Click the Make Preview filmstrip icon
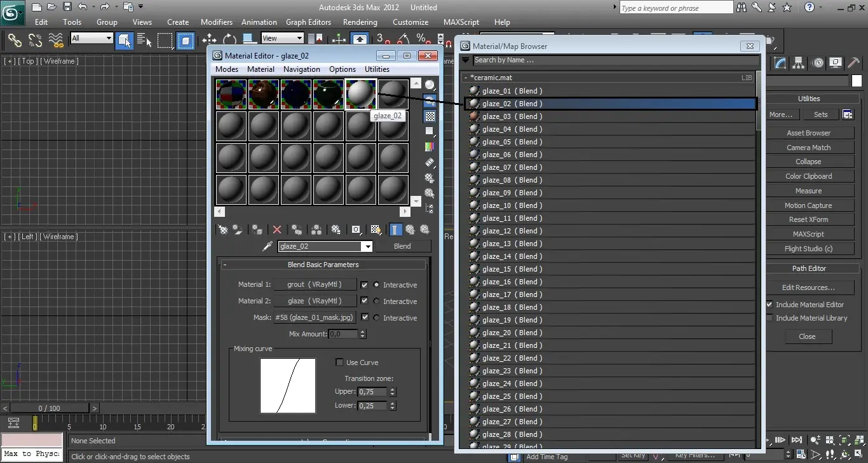Screen dimensions: 868x463 point(430,162)
